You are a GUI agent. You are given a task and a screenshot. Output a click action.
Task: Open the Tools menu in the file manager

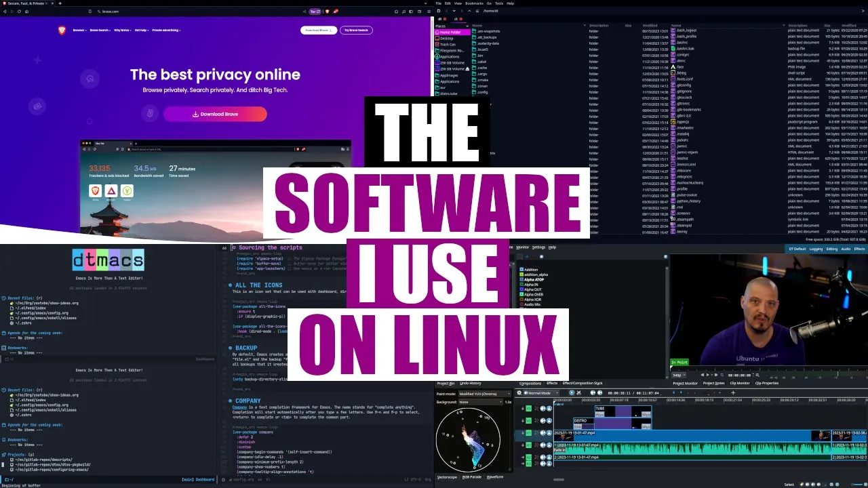pos(498,3)
